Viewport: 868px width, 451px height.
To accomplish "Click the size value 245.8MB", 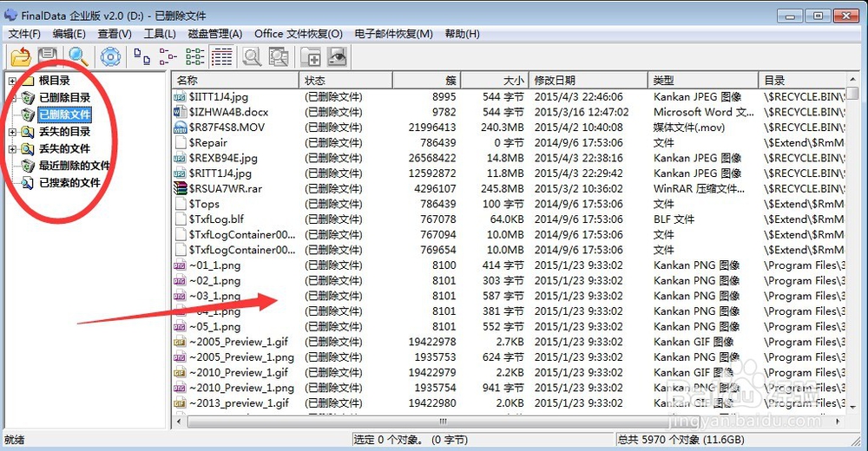I will (502, 189).
